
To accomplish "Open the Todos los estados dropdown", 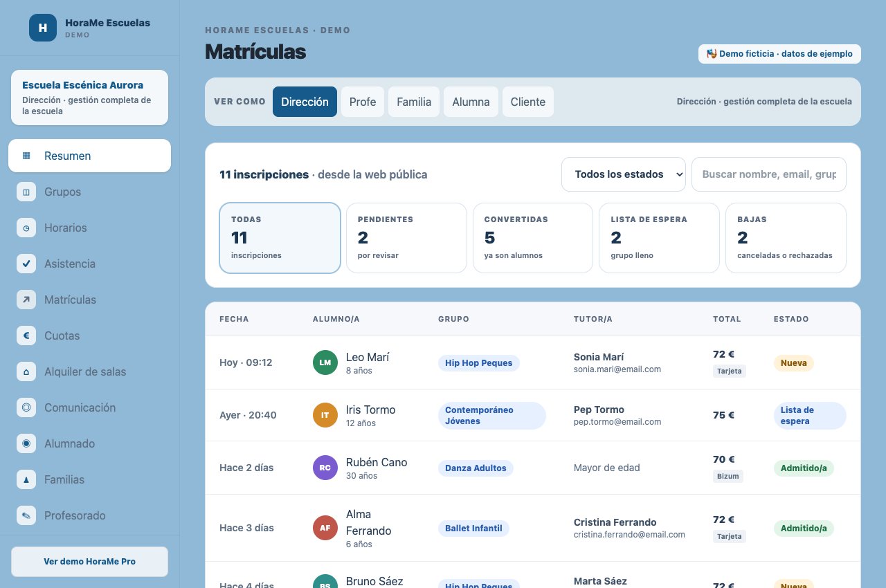I will [624, 174].
